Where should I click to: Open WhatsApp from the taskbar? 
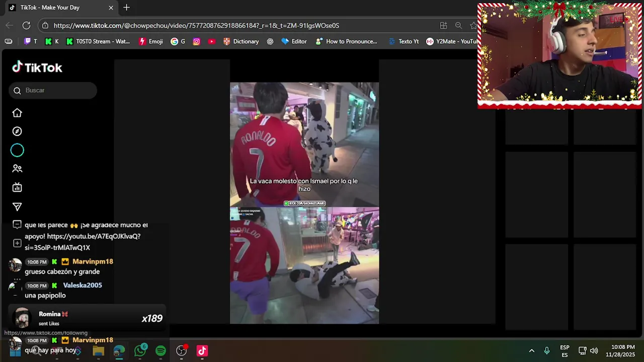point(140,350)
